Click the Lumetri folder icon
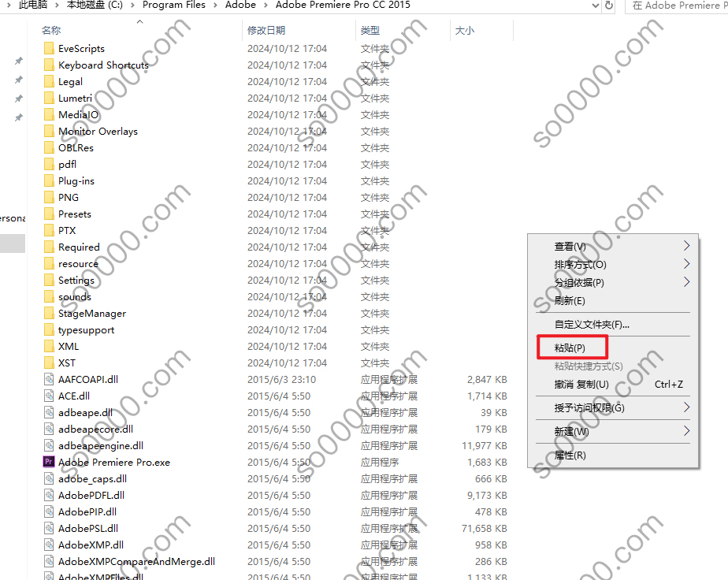Image resolution: width=728 pixels, height=580 pixels. tap(49, 98)
